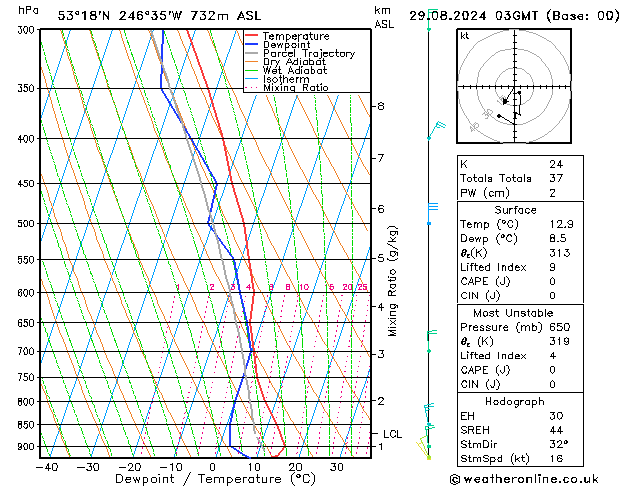Viewport: 629px width, 486px height.
Task: Click the 500 hPa pressure axis label
Action: tap(27, 223)
